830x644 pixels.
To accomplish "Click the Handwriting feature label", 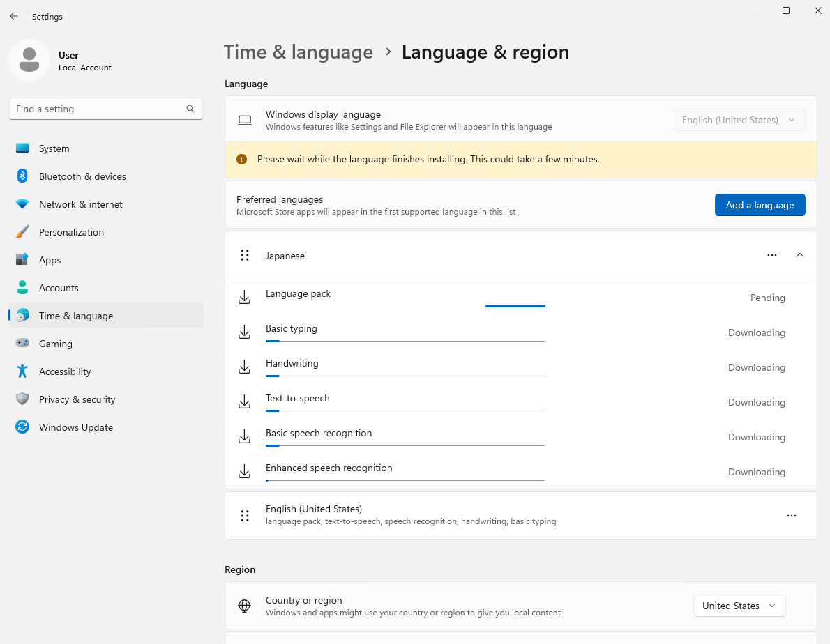I will point(292,363).
